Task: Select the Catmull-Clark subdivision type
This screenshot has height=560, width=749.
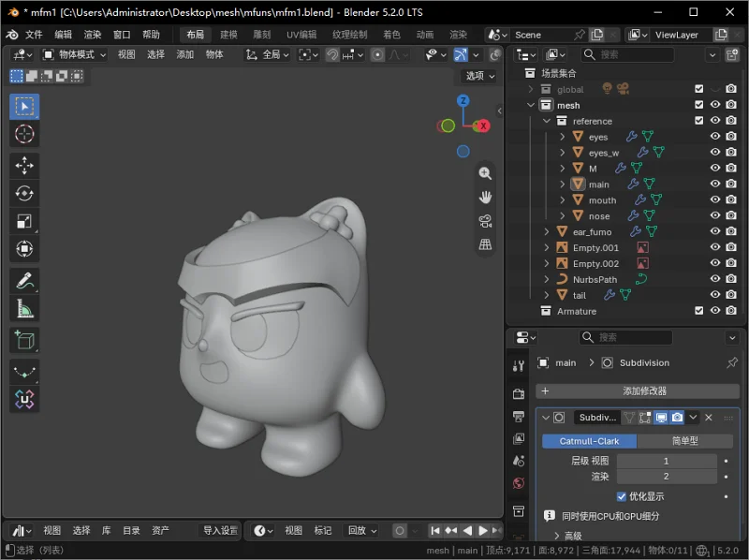Action: [589, 441]
